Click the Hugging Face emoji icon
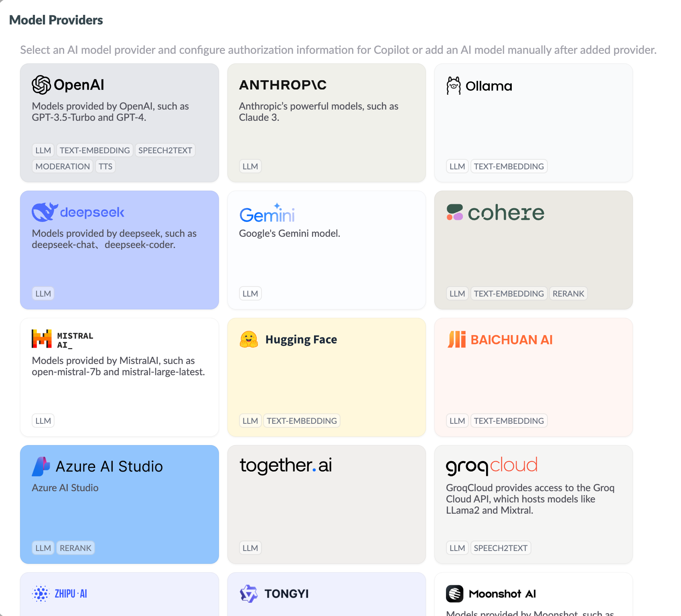Screen dimensions: 681x616 point(249,339)
